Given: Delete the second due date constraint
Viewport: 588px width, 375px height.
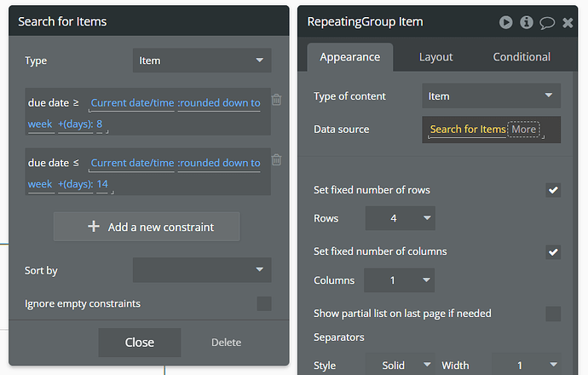Looking at the screenshot, I should pyautogui.click(x=276, y=159).
